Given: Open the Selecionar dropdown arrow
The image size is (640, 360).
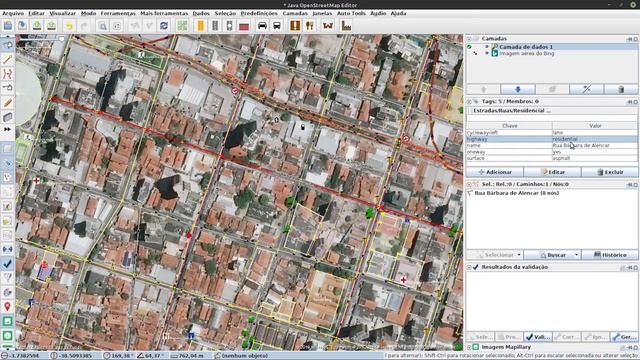Looking at the screenshot, I should click(x=519, y=255).
